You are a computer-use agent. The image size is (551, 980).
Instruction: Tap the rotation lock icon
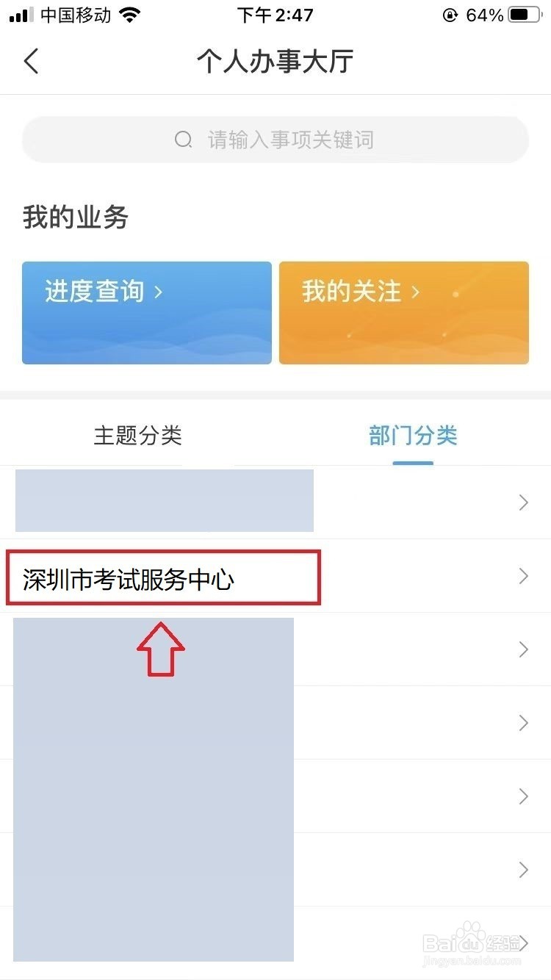450,15
